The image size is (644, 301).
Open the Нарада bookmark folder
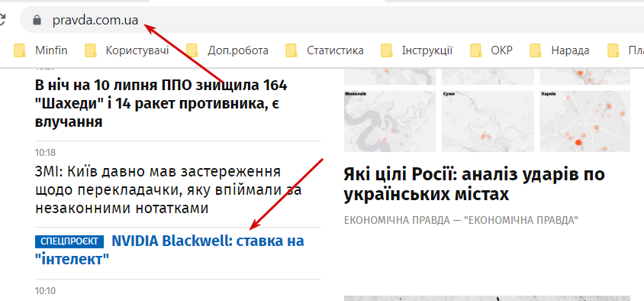point(559,50)
